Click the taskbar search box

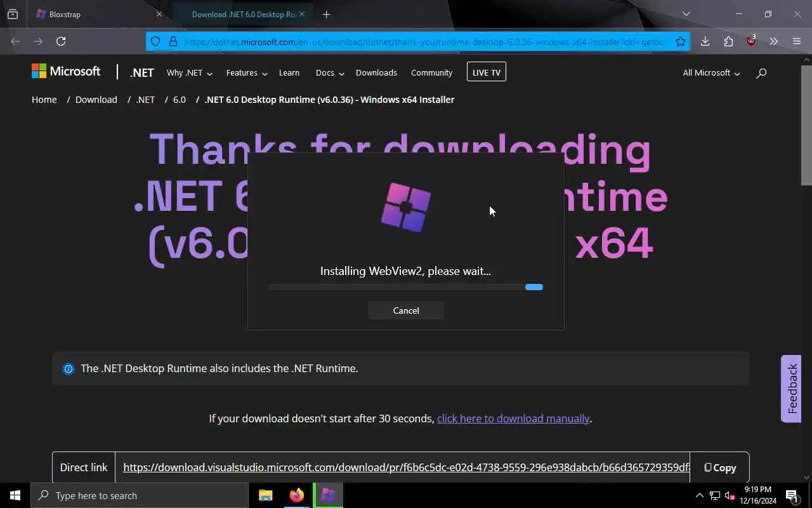point(140,495)
